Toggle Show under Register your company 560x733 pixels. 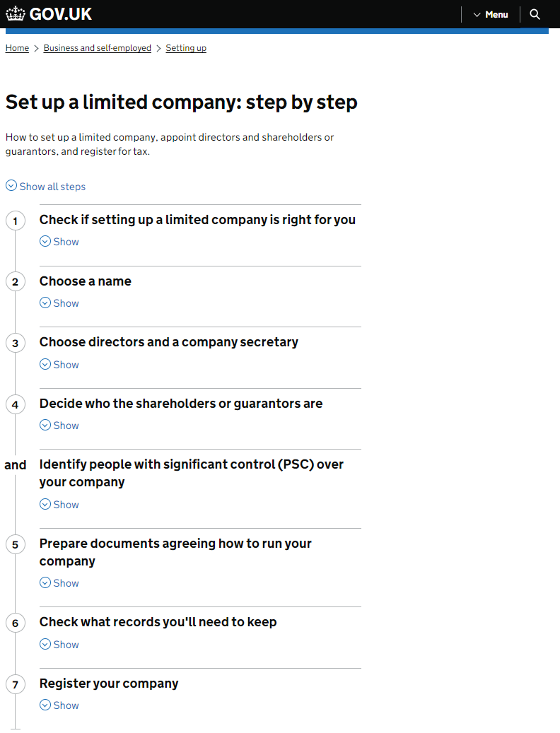[59, 705]
